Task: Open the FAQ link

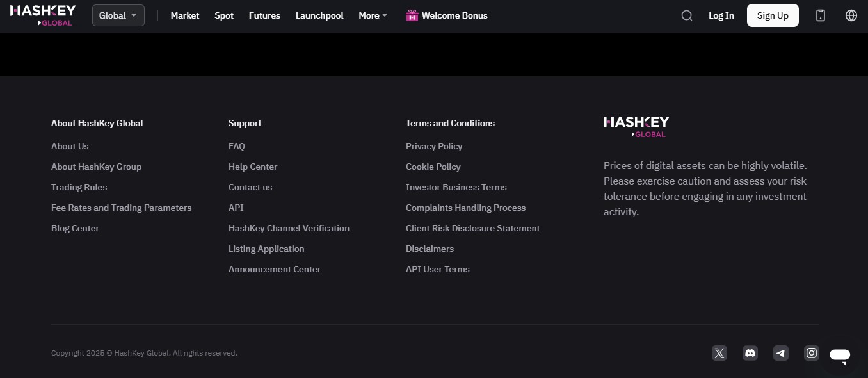Action: click(x=237, y=146)
